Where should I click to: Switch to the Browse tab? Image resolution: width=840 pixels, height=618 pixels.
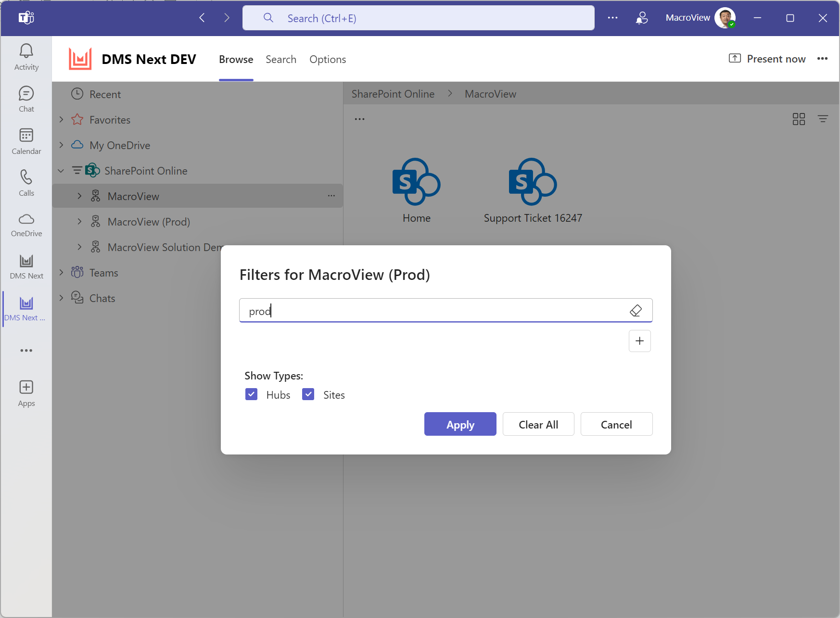236,59
